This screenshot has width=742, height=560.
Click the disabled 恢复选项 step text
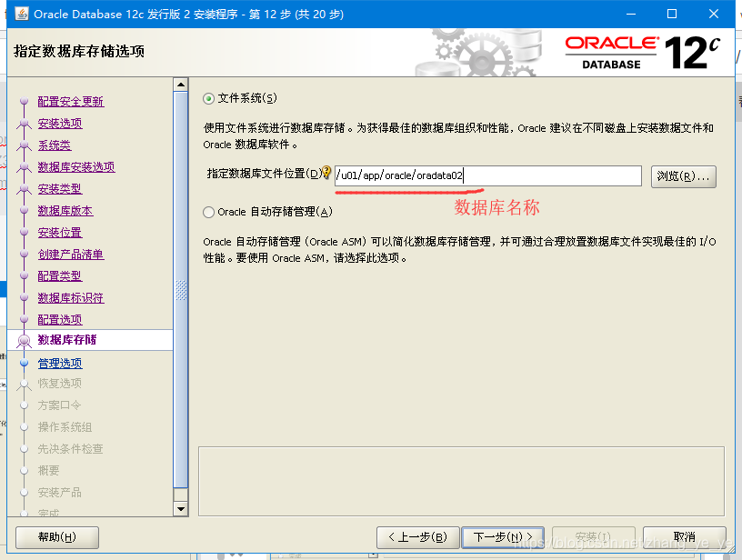(60, 383)
